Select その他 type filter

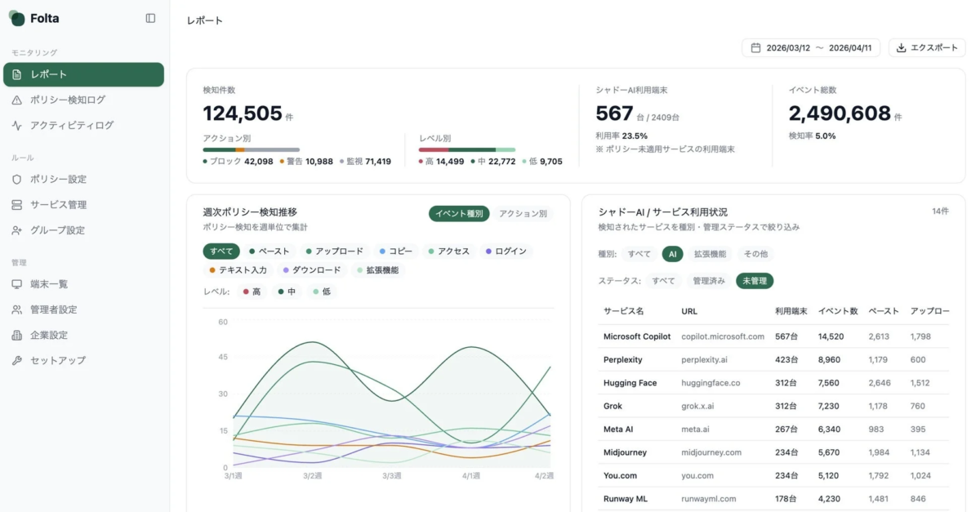pos(755,254)
